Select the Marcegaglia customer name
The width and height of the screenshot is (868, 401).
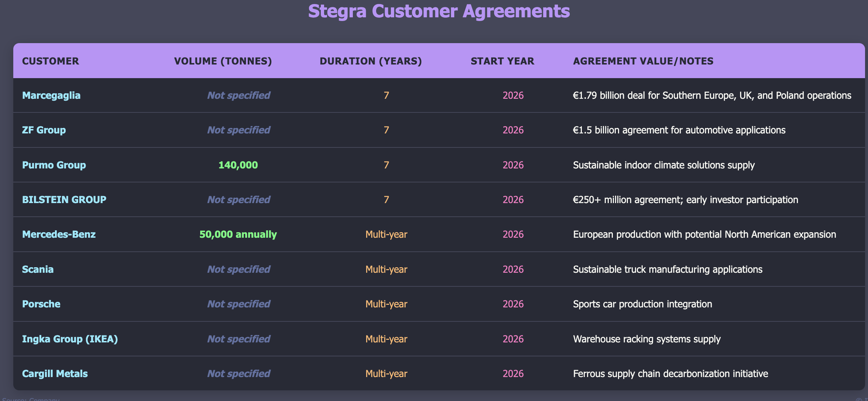click(51, 95)
